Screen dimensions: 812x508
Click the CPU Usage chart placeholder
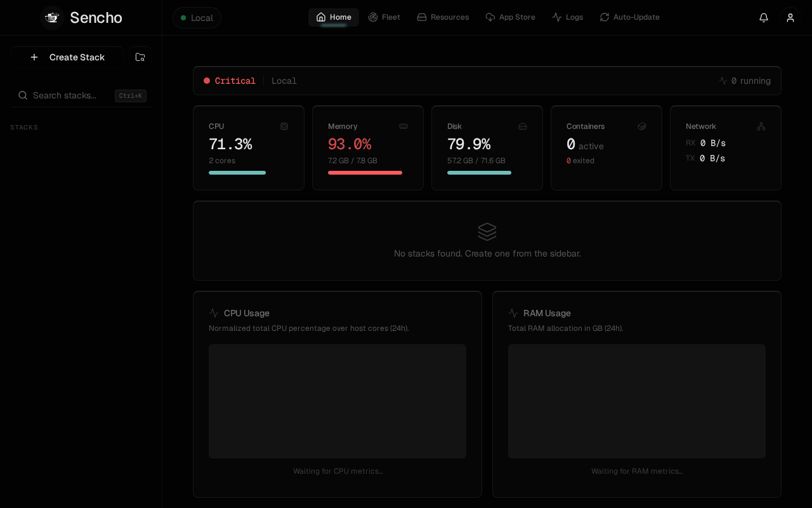tap(337, 401)
